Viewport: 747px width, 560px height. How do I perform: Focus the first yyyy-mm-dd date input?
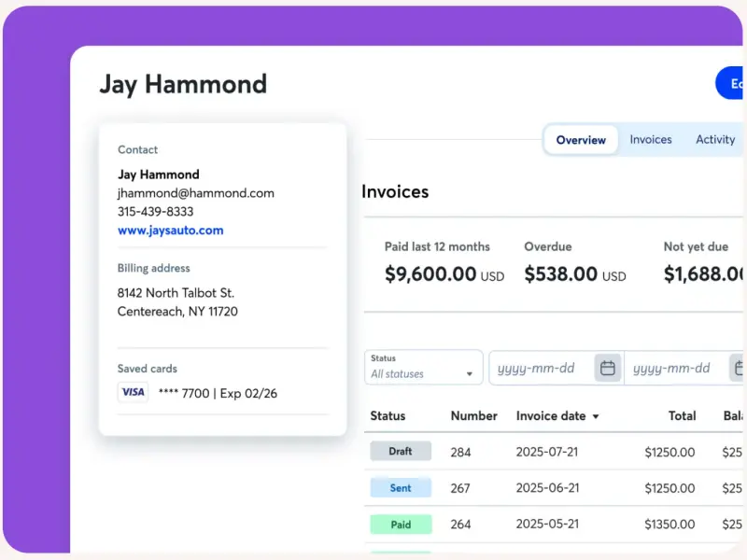tap(542, 368)
